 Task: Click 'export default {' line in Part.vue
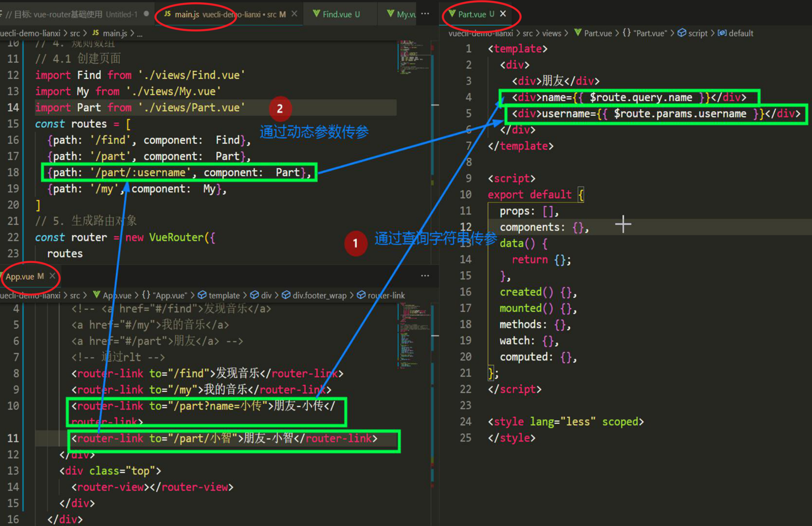pos(536,195)
